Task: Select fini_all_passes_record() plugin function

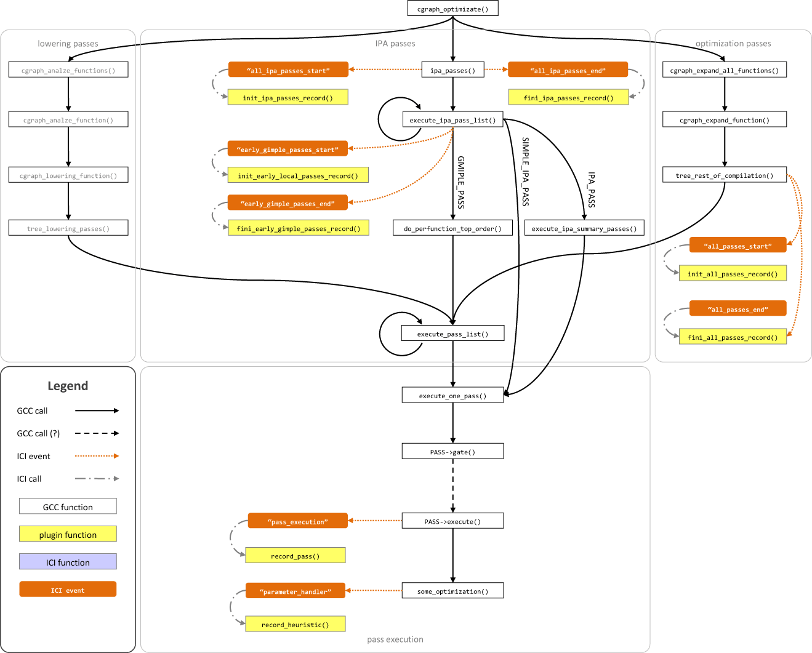Action: [733, 337]
